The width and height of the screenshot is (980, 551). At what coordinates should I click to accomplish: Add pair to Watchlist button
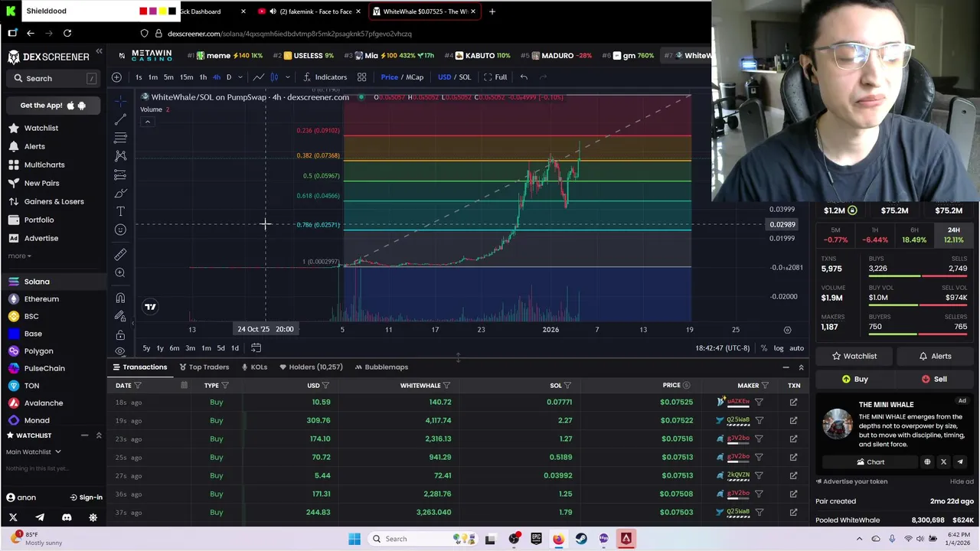pos(854,356)
